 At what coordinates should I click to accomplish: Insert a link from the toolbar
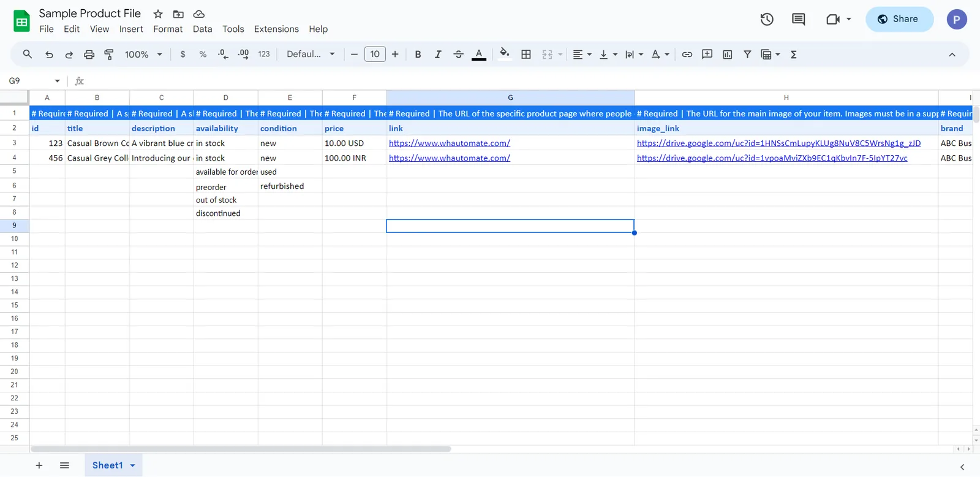[687, 54]
